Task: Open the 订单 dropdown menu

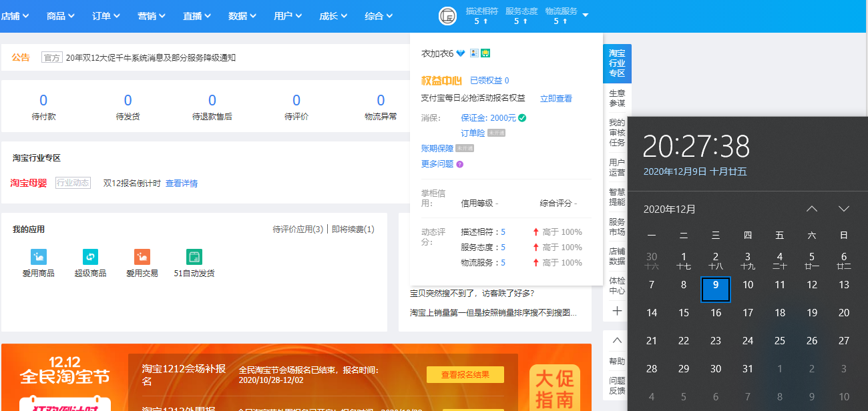Action: pyautogui.click(x=106, y=16)
